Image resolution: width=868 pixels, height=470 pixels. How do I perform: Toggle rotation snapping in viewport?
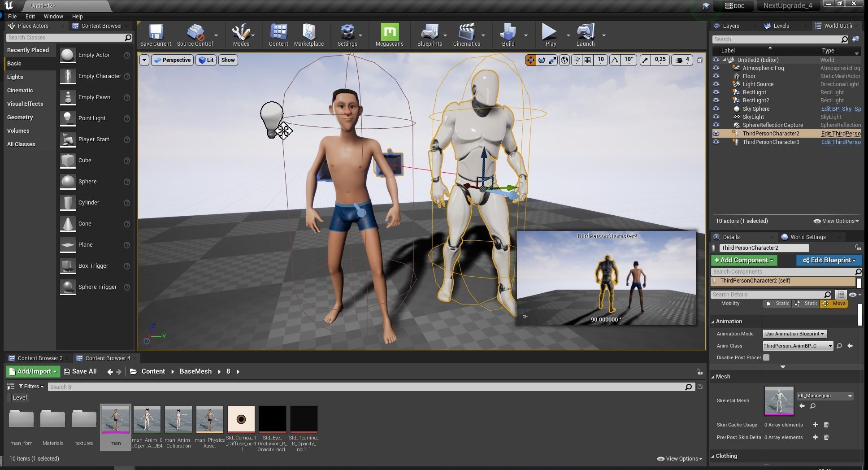tap(615, 60)
